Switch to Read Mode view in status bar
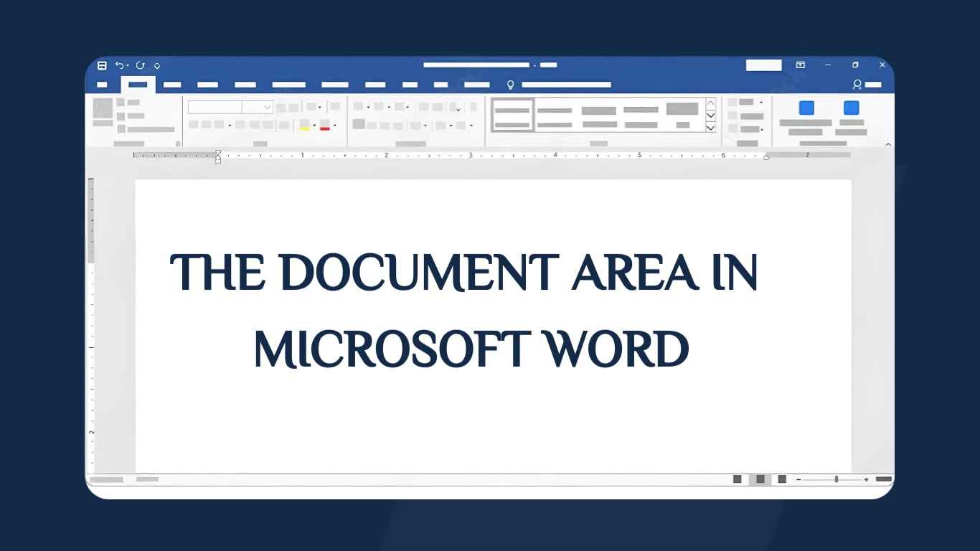Image resolution: width=980 pixels, height=551 pixels. click(737, 479)
